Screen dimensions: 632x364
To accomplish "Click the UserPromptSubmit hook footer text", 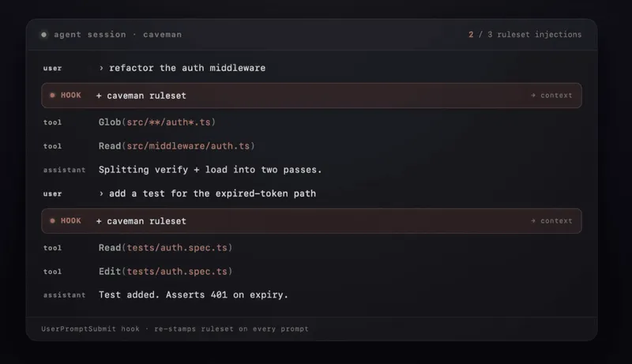I will (x=175, y=328).
